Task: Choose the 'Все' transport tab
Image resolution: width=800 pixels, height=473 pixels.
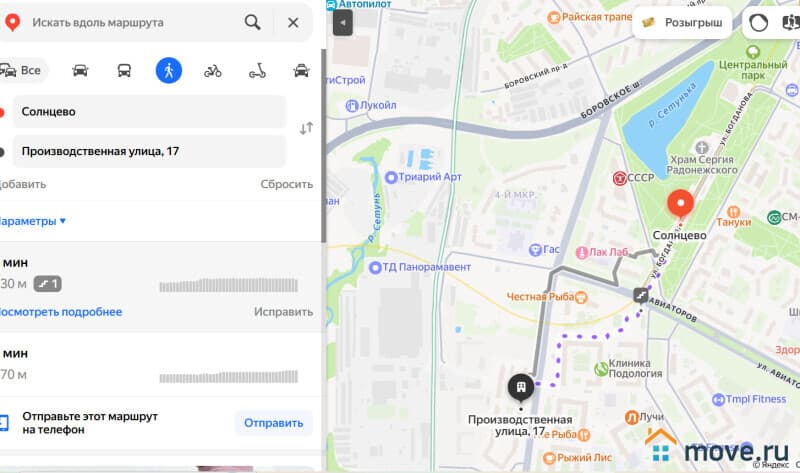Action: pyautogui.click(x=22, y=70)
